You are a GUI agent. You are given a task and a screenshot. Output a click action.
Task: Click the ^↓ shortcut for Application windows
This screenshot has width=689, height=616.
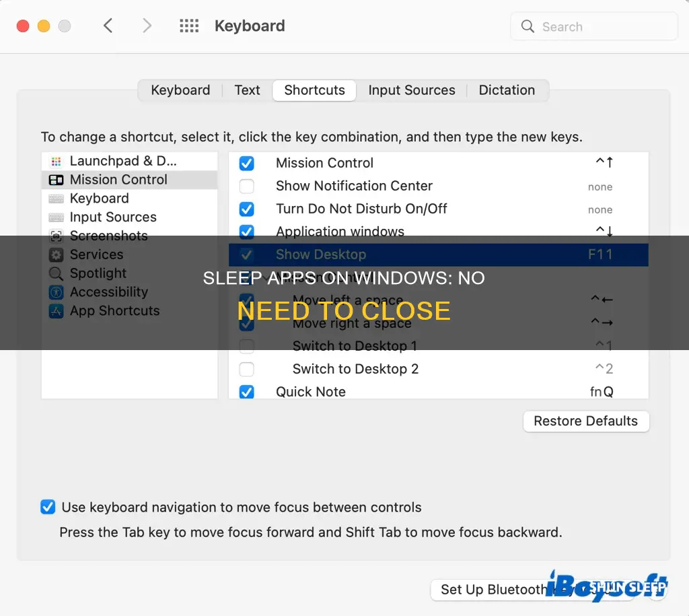pos(604,232)
